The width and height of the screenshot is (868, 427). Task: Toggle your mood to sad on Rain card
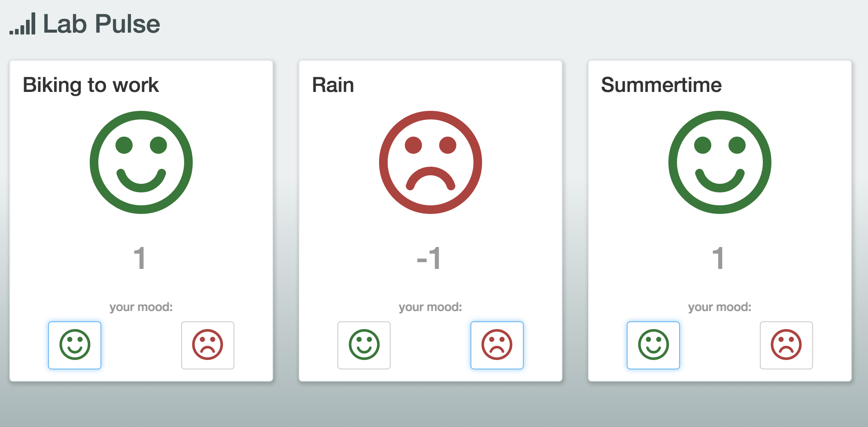click(497, 345)
